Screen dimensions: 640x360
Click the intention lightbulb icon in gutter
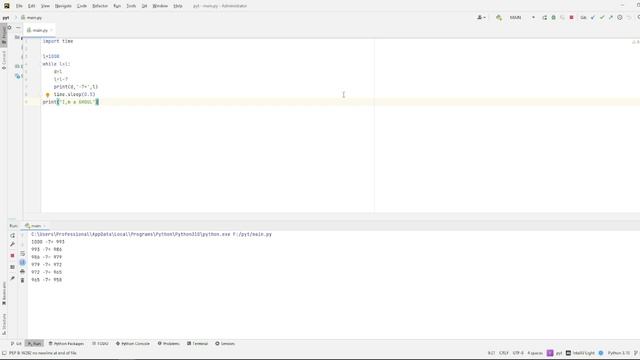[x=47, y=95]
